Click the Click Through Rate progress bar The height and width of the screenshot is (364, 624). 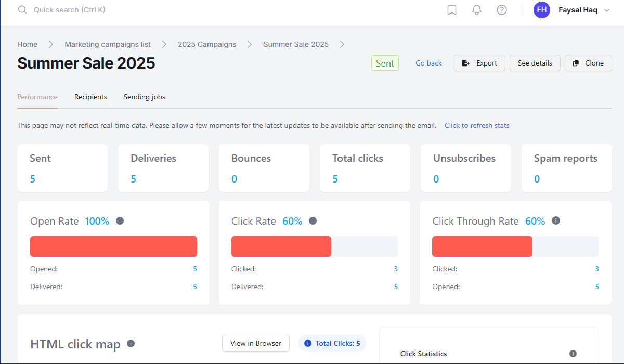tap(515, 246)
